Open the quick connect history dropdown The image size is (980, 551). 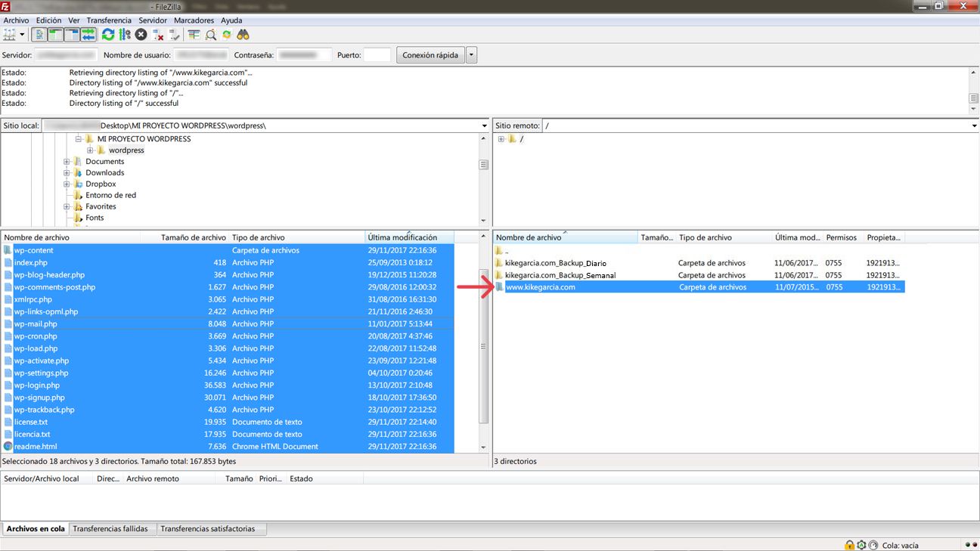(472, 55)
